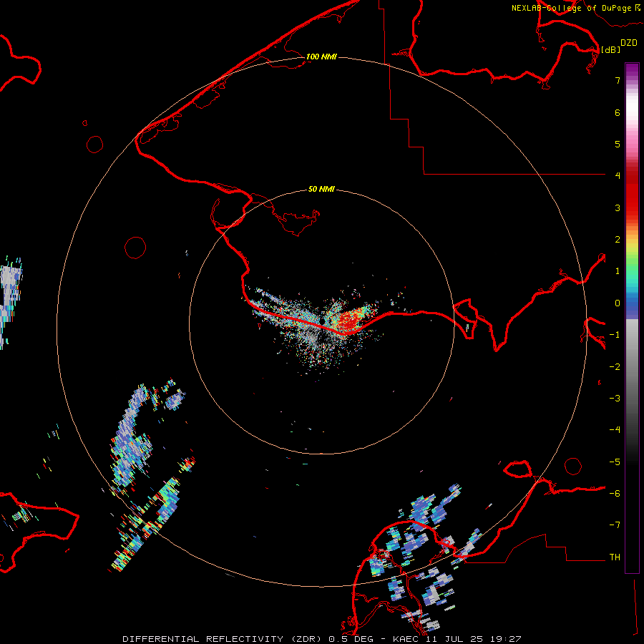Click the 4 tick label on color scale
Image resolution: width=644 pixels, height=644 pixels.
618,176
